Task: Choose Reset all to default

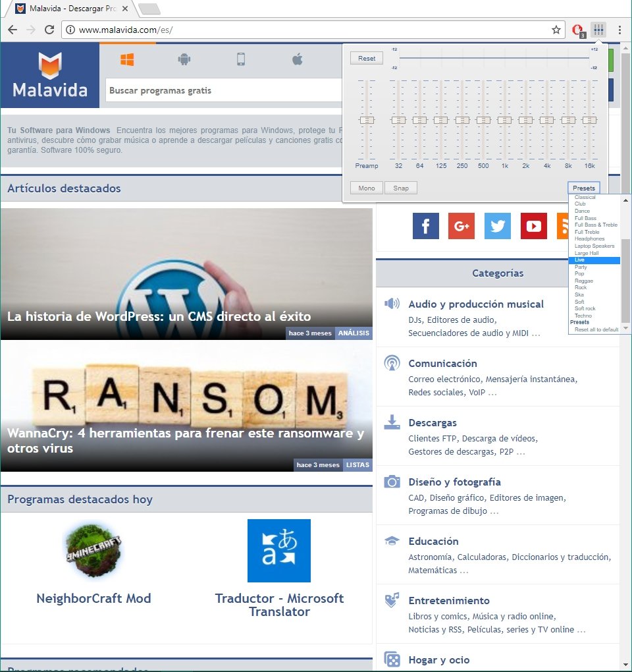Action: click(596, 329)
